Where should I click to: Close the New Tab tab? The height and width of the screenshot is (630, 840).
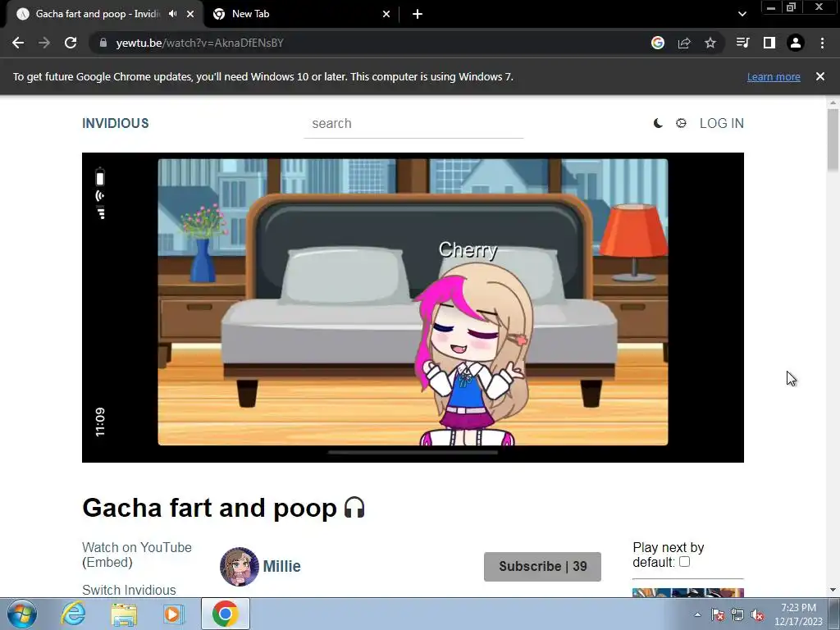coord(386,14)
